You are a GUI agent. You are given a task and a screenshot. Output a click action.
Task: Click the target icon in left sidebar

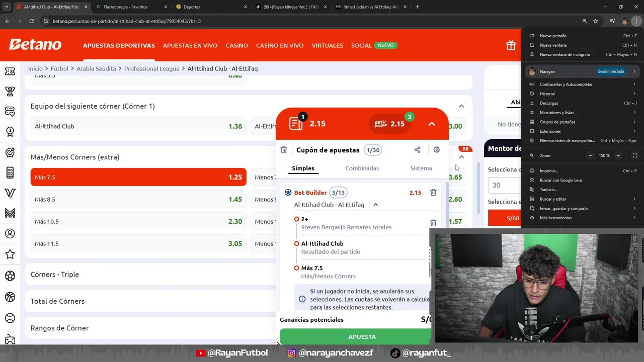[10, 152]
